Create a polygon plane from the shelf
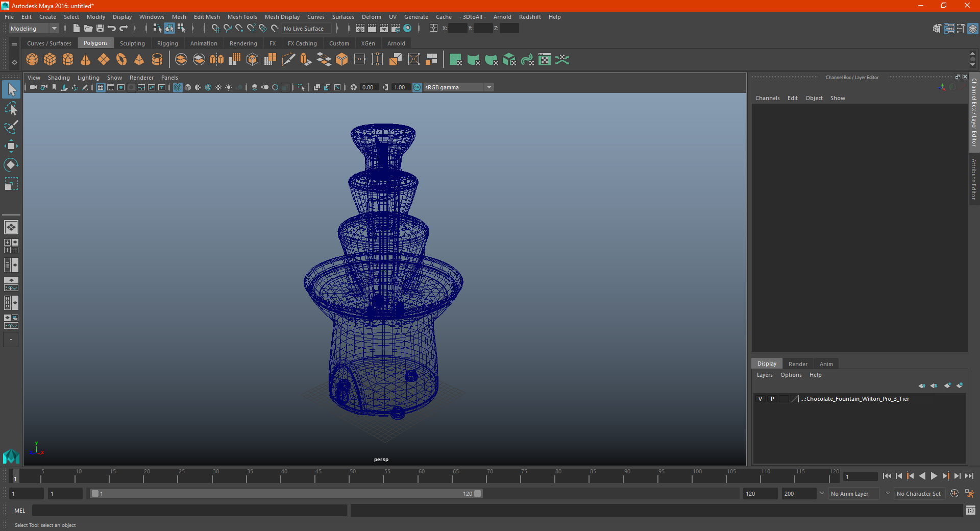The height and width of the screenshot is (531, 980). click(x=104, y=60)
